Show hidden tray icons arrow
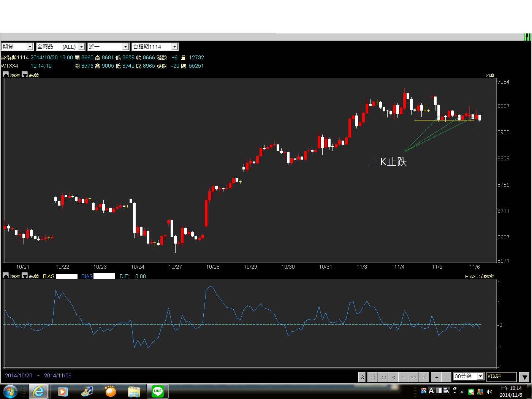This screenshot has height=399, width=532. click(462, 392)
